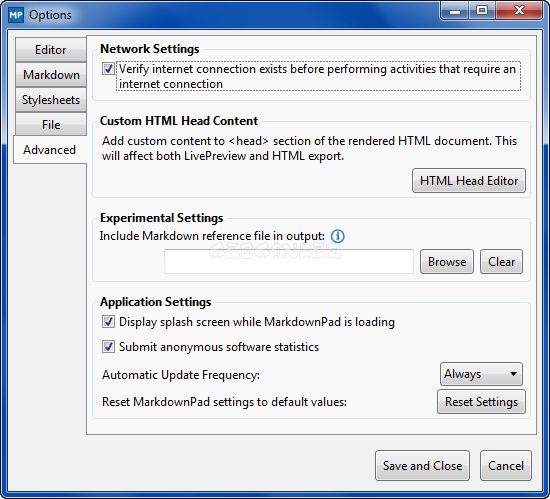Click the Reset MarkdownPad settings label text

tap(224, 402)
